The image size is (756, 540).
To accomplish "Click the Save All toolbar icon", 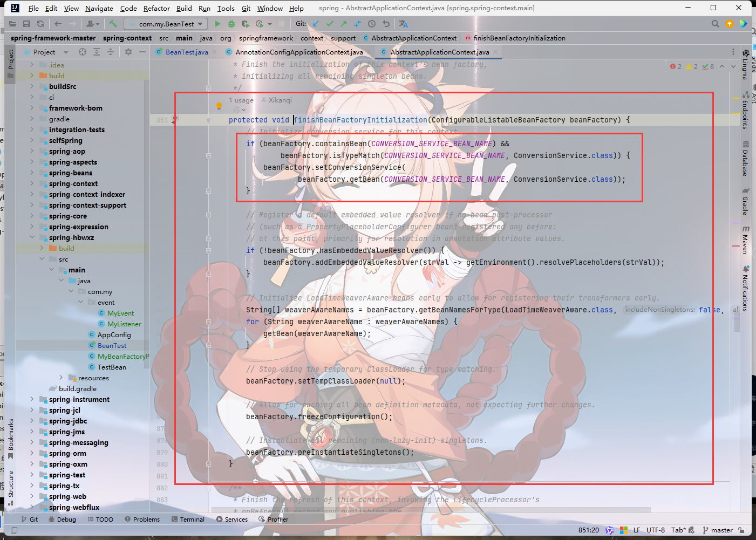I will pos(26,24).
